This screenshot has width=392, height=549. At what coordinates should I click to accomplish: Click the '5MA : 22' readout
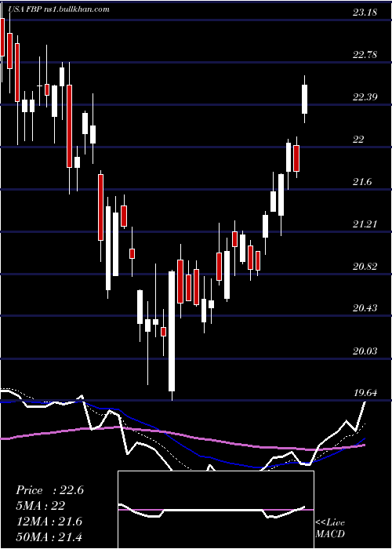click(x=41, y=506)
